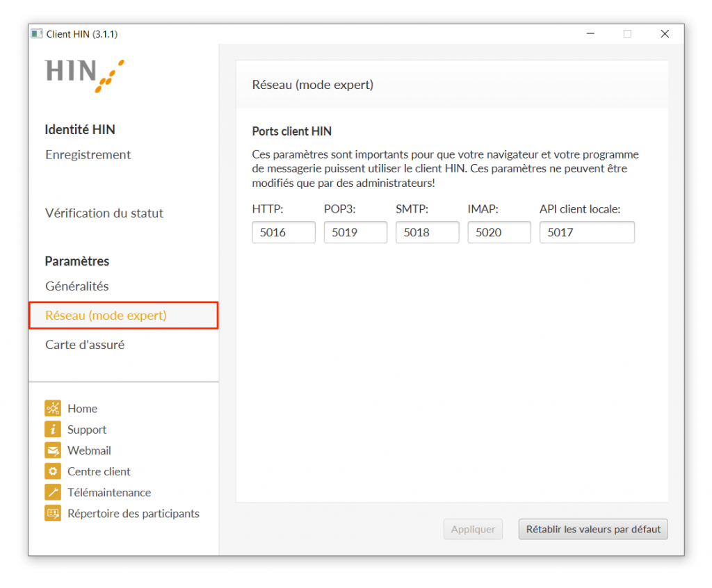Open Répertoire des participants link text

(x=133, y=514)
